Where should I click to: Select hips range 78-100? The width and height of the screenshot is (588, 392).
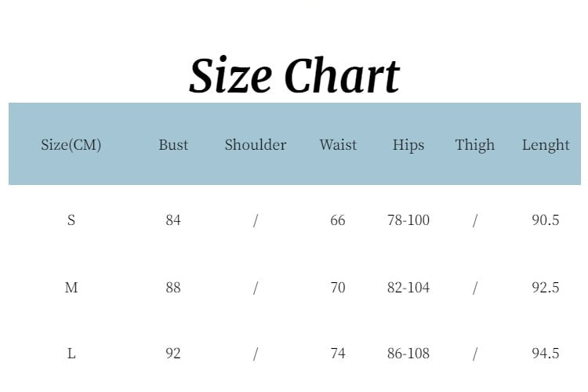click(408, 220)
